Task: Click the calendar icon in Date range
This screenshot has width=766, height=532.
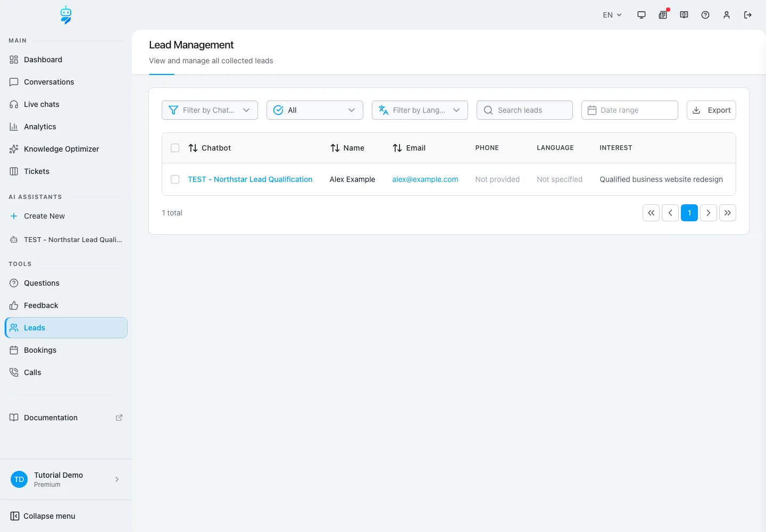Action: pyautogui.click(x=592, y=110)
